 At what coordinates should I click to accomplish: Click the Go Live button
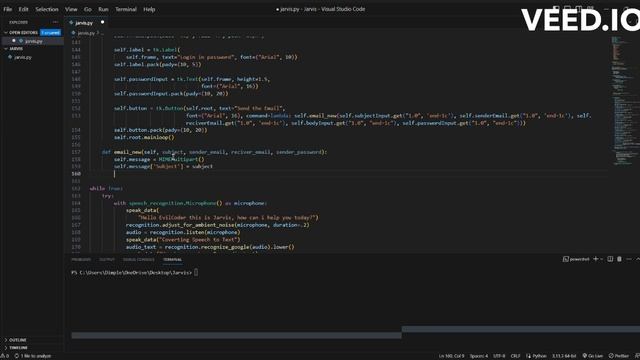pos(593,356)
